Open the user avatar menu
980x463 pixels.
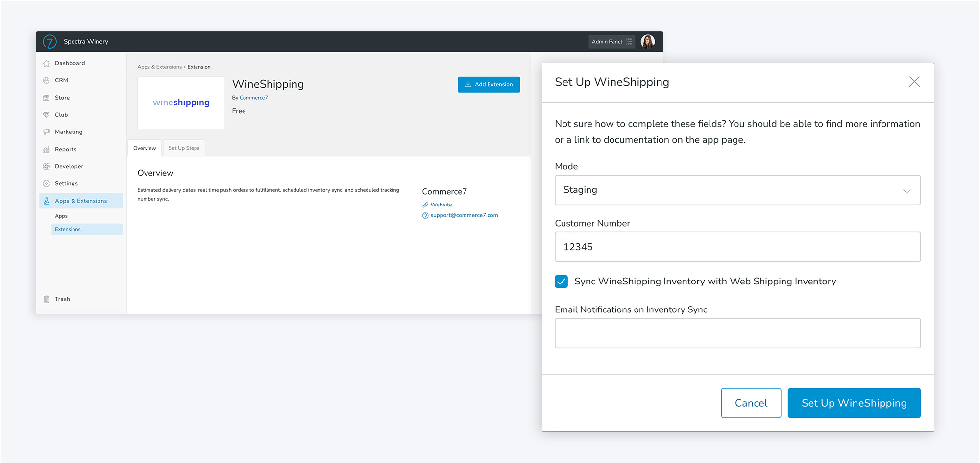(648, 42)
